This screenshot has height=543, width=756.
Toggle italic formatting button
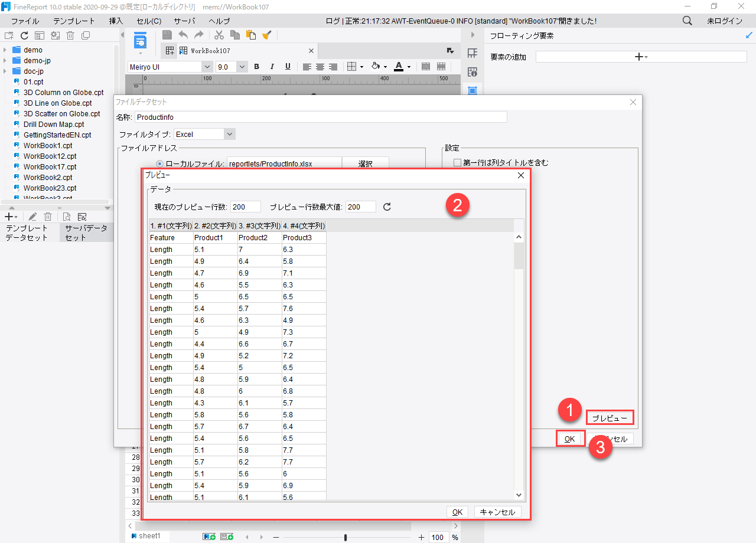tap(272, 67)
